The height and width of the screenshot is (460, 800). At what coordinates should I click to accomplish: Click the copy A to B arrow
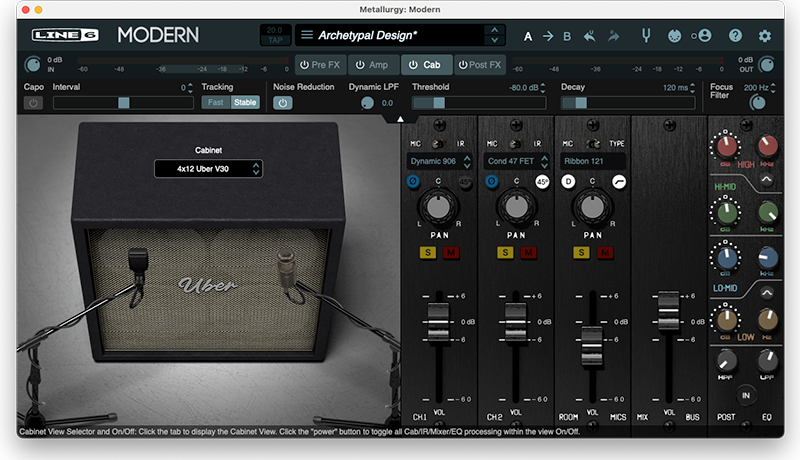tap(548, 36)
